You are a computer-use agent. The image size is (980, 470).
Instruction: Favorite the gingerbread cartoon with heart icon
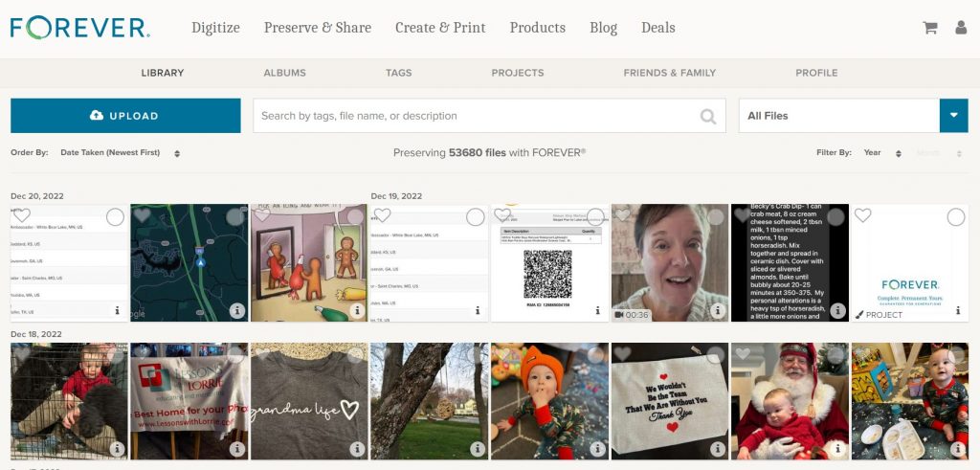coord(262,215)
